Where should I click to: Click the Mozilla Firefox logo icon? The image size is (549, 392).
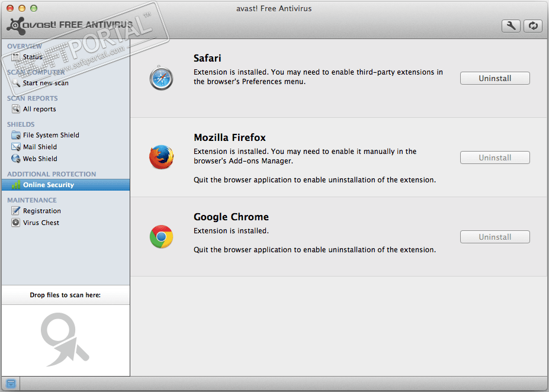click(161, 158)
